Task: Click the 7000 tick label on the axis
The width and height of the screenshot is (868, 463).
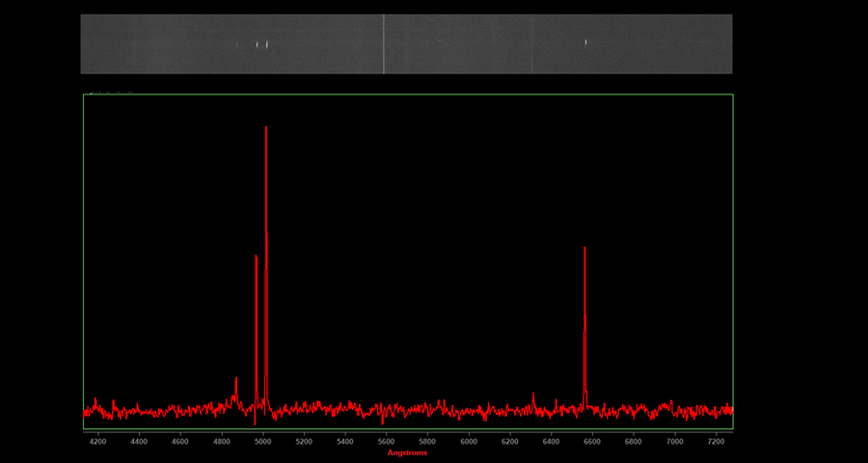Action: 674,441
